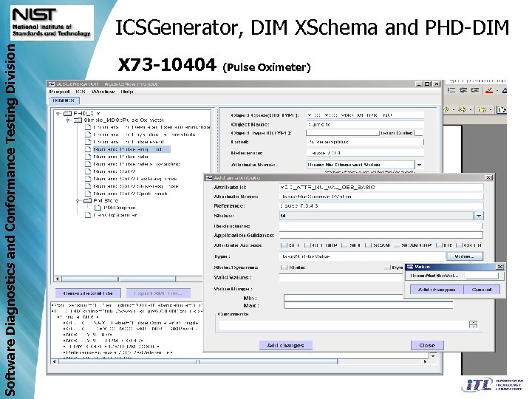Click the Value... button beside Type
Viewport: 532px width, 399px height.
pos(464,256)
